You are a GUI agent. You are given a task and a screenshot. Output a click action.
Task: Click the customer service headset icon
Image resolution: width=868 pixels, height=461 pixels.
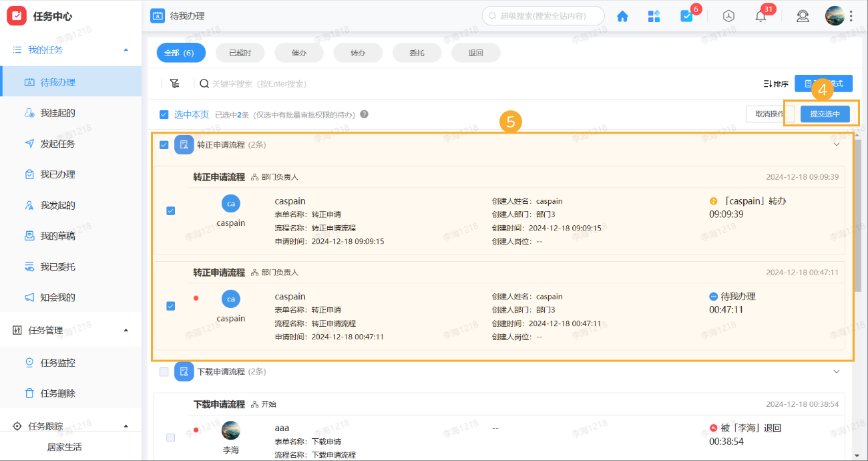803,15
